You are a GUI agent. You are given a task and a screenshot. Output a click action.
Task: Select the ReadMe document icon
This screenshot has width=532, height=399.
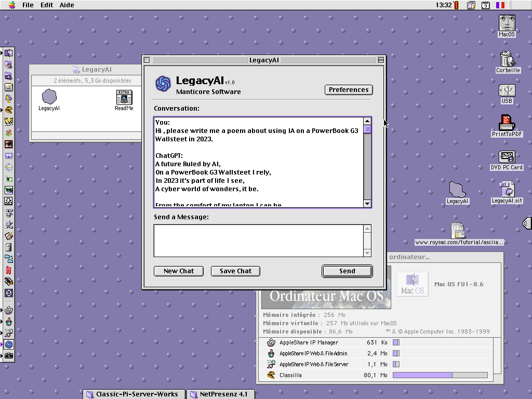pyautogui.click(x=124, y=97)
